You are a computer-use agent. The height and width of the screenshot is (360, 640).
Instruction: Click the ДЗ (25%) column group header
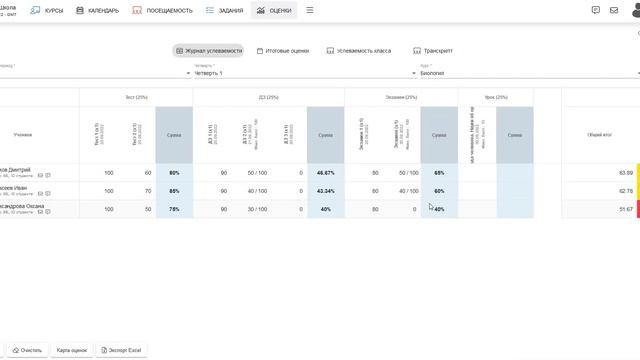pos(269,97)
